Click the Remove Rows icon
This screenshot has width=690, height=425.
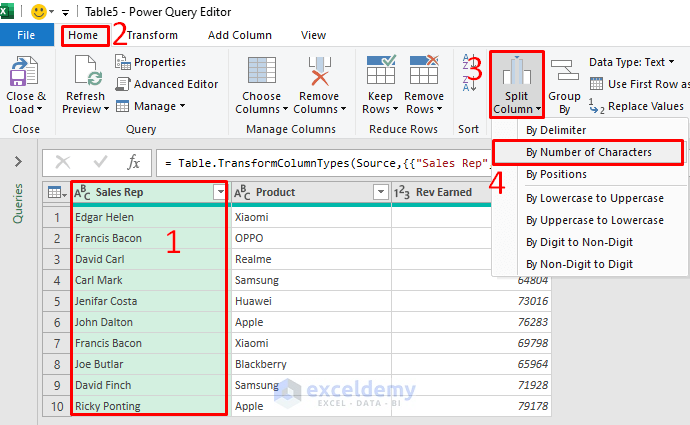point(424,70)
